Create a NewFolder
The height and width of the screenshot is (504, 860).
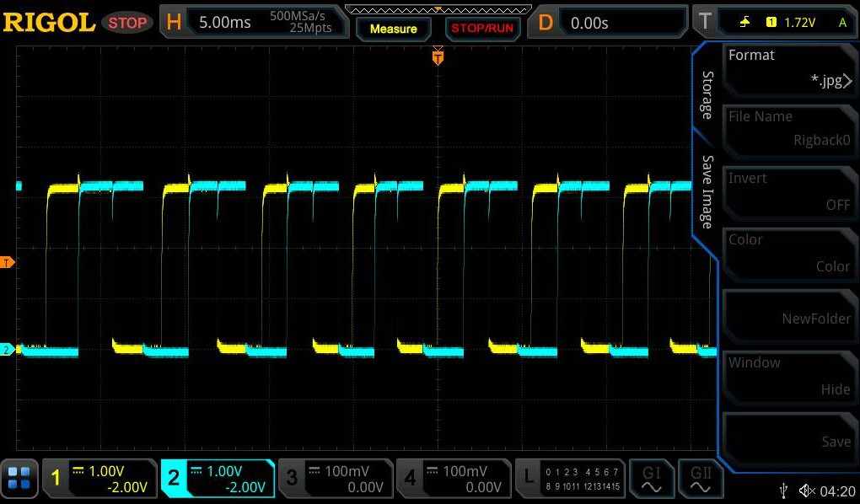(x=788, y=318)
